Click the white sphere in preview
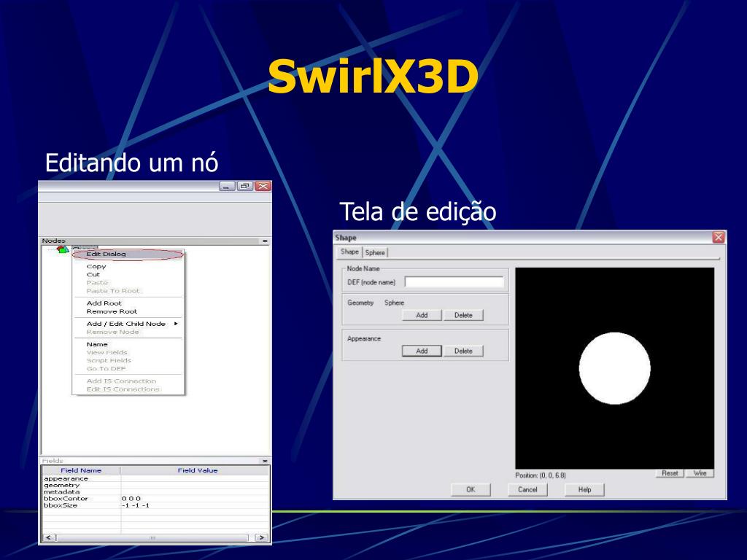747x560 pixels. (x=614, y=368)
